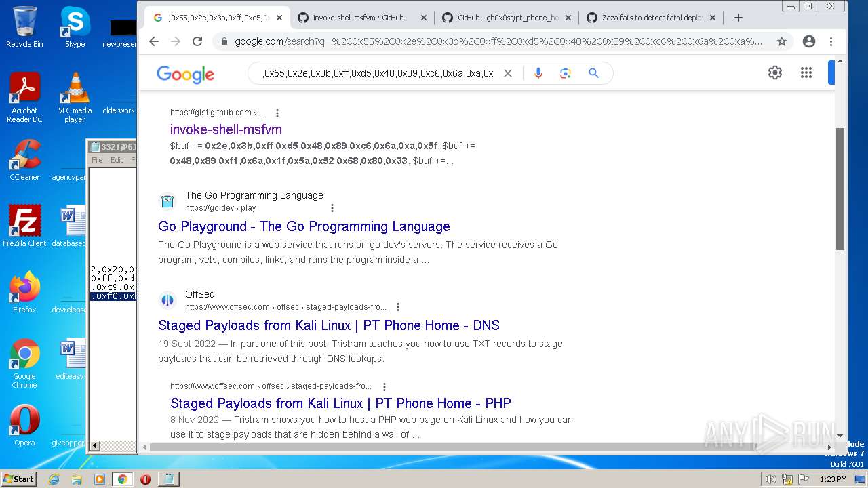Launch VLC media player shortcut
The height and width of the screenshot is (488, 868).
[75, 98]
